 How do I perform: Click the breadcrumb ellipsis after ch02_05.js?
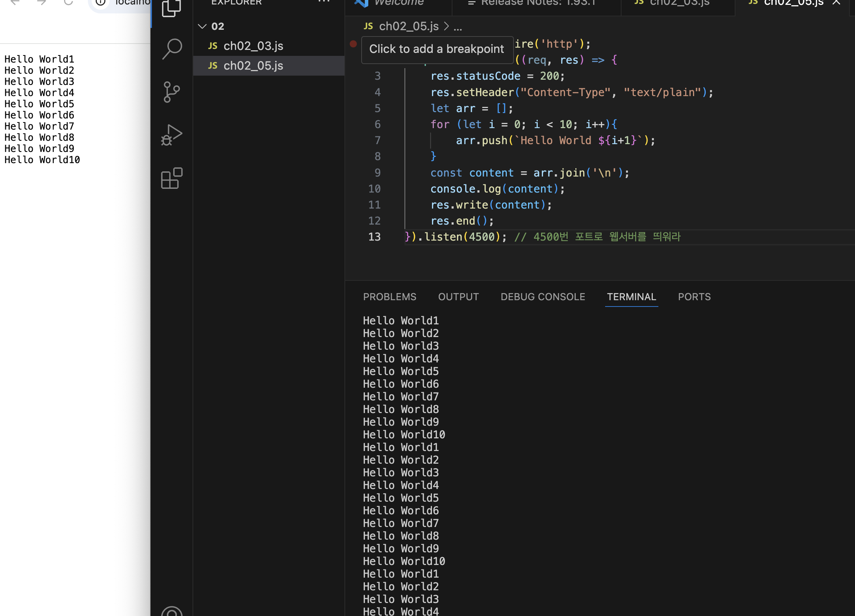(458, 27)
